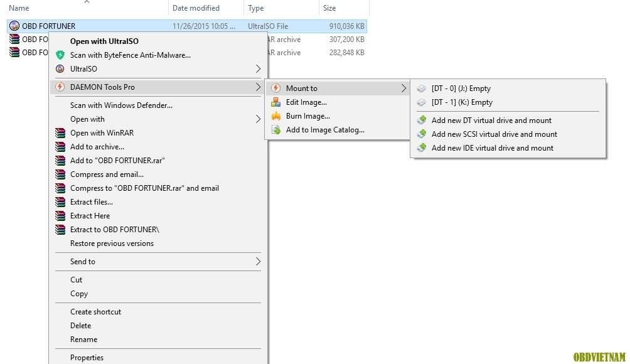
Task: Click WinRAR icon beside Add to "OBD FORTUNER.rar"
Action: tap(60, 161)
